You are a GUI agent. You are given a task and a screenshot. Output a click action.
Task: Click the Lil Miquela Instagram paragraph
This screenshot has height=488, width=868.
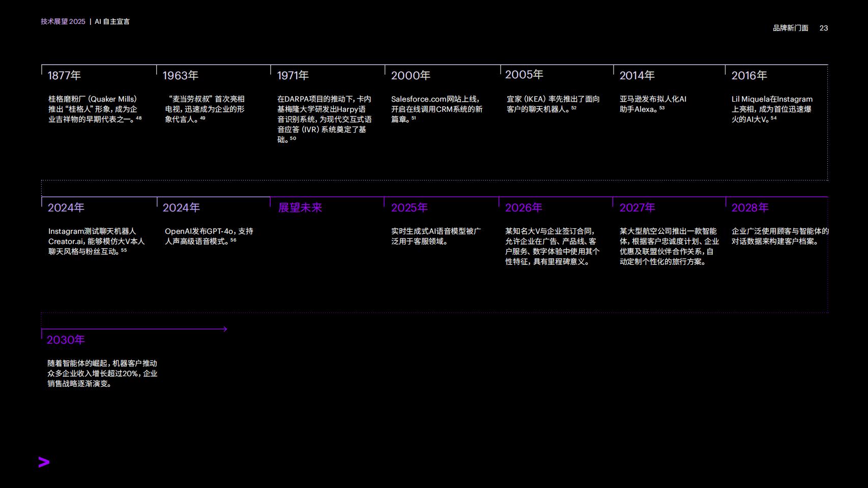(772, 109)
